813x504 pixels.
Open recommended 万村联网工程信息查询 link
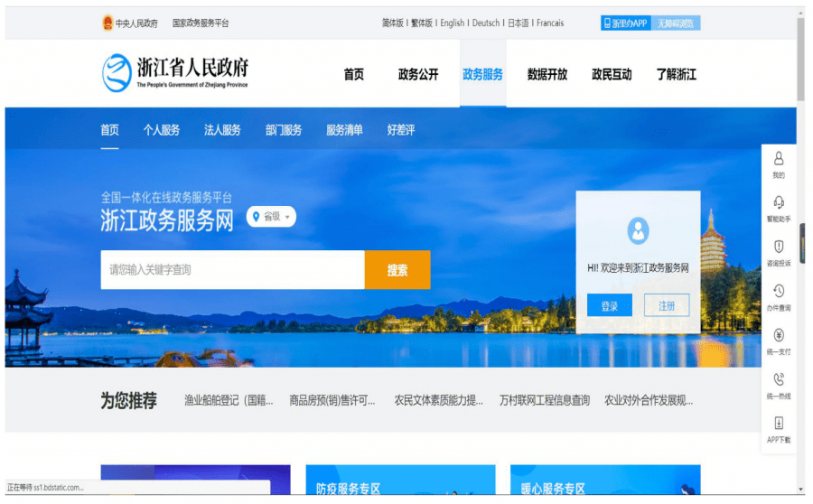[545, 400]
